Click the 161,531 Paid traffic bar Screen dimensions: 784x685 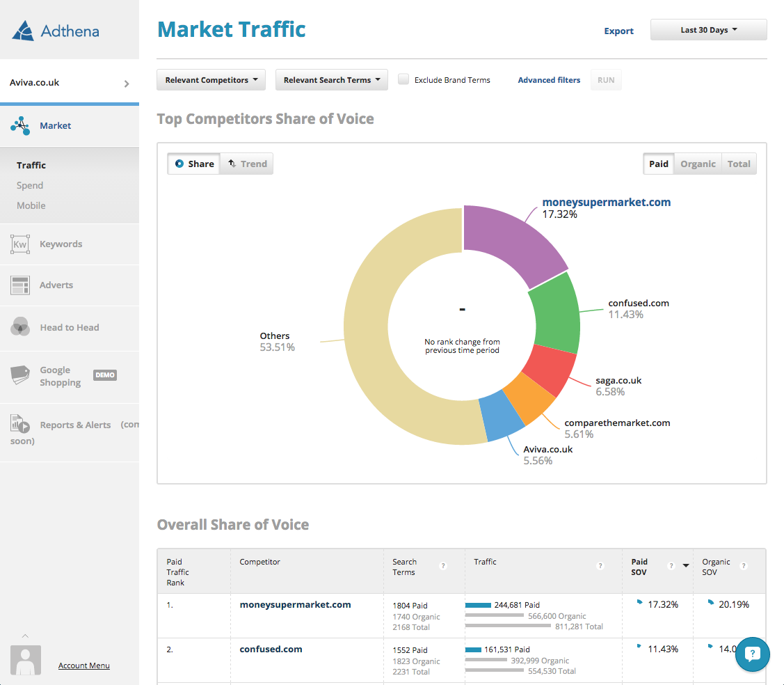click(x=474, y=649)
